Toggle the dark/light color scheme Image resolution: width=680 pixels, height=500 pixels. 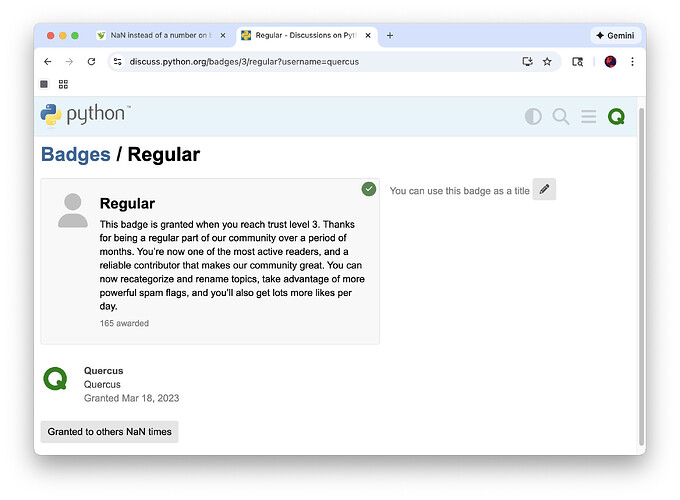(533, 116)
